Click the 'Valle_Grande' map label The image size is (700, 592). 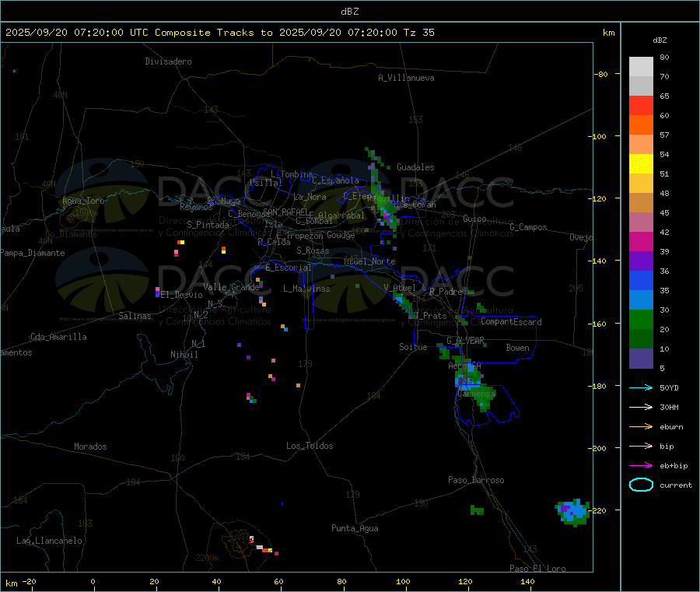click(231, 287)
